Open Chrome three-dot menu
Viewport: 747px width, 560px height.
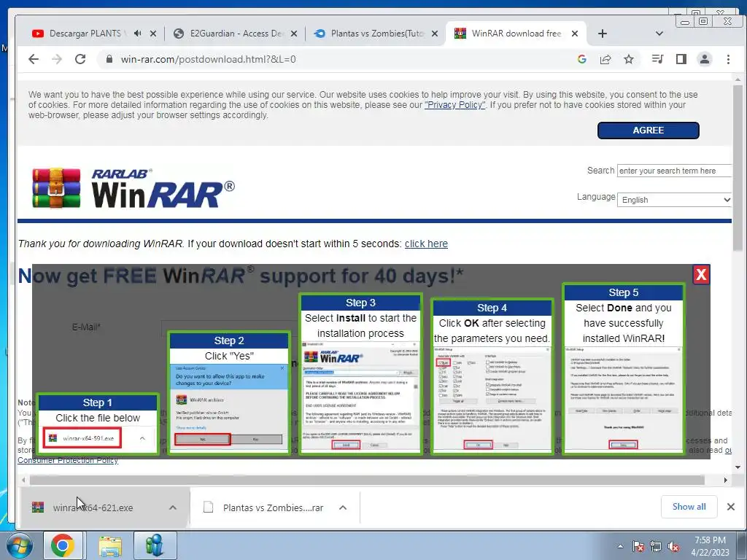pyautogui.click(x=728, y=59)
